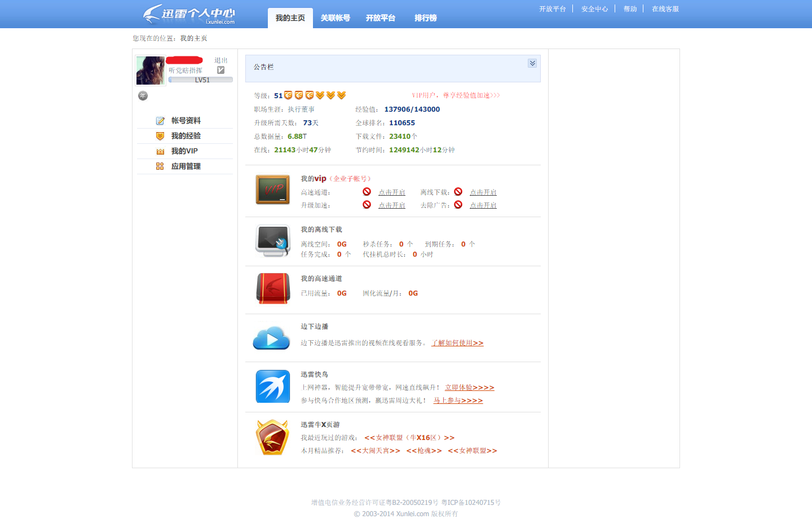This screenshot has width=812, height=519.
Task: Click the 迅雷牛X页游 shield game icon
Action: [272, 437]
